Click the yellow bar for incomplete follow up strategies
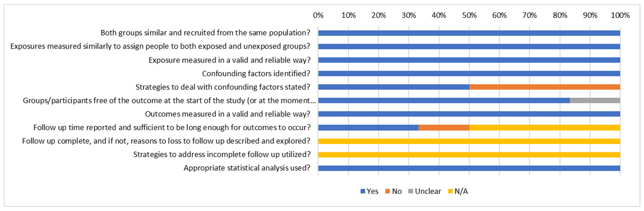 point(469,155)
